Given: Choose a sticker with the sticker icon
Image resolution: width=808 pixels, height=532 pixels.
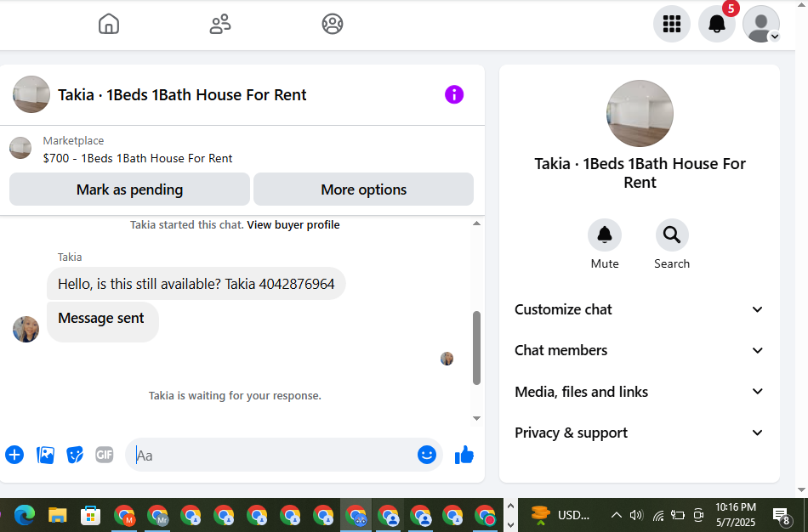Looking at the screenshot, I should (x=75, y=455).
